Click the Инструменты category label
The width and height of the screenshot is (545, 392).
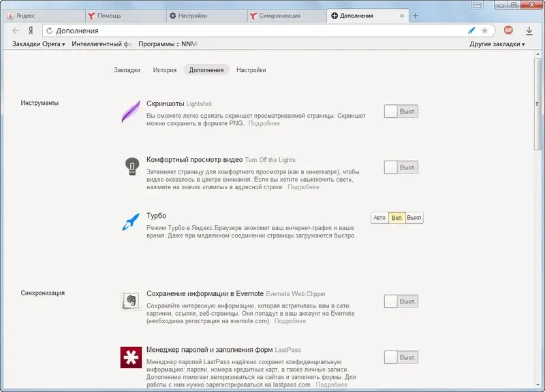point(40,103)
